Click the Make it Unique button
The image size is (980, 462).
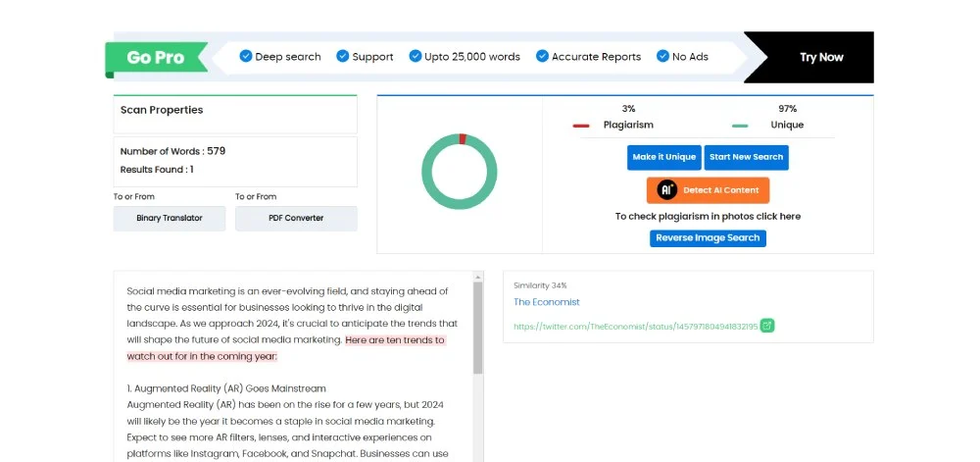[x=663, y=157]
